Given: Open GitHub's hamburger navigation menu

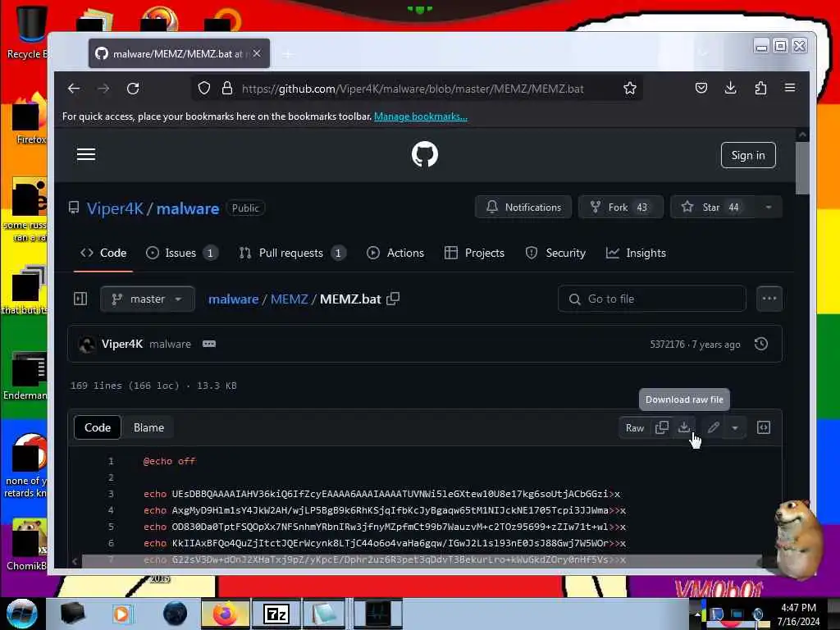Looking at the screenshot, I should point(86,155).
